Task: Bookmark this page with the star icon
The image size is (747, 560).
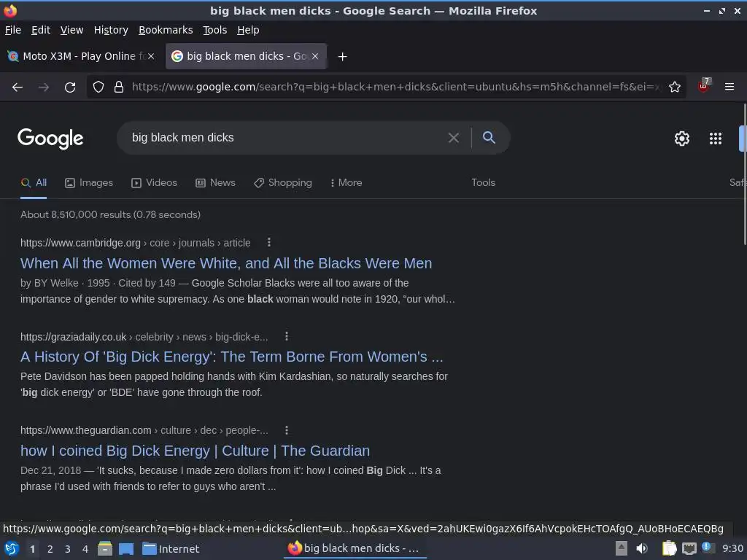Action: click(675, 87)
